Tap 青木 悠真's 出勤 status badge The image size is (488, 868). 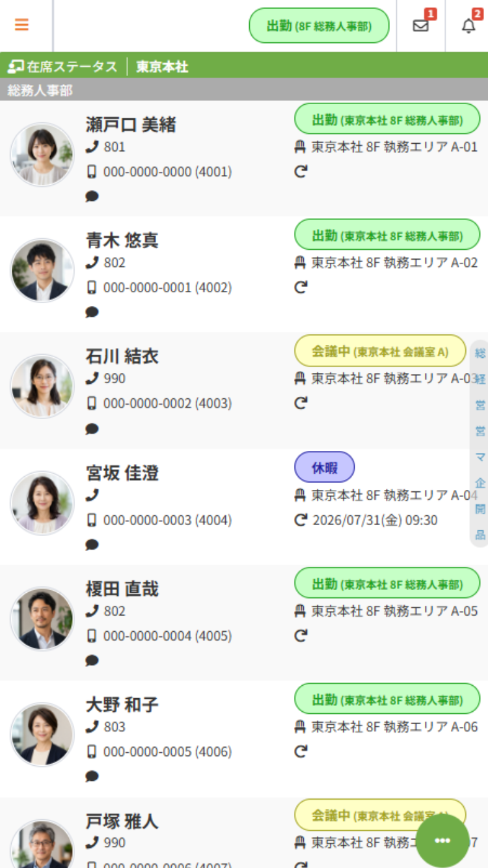pos(387,236)
